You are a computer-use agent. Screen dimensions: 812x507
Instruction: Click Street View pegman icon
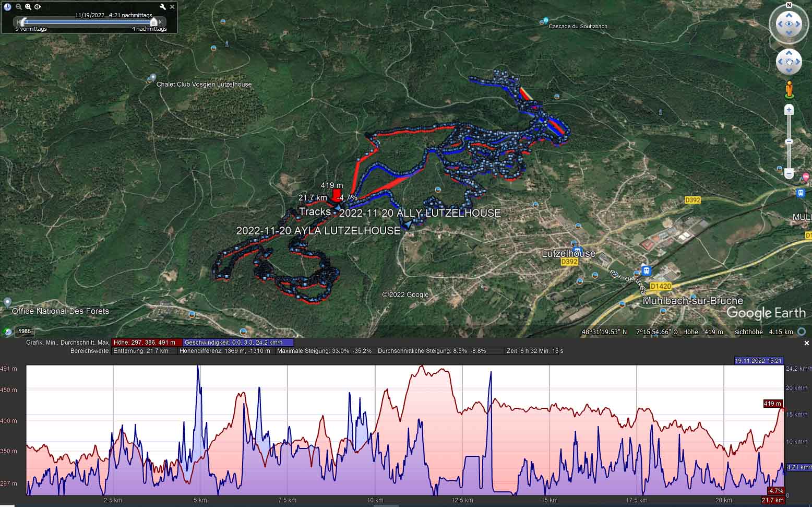tap(789, 89)
